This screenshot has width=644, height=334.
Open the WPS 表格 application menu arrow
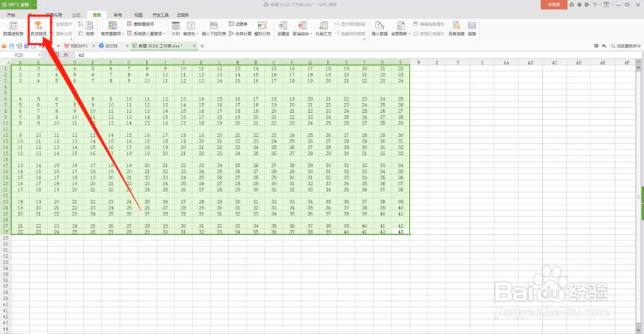pos(35,5)
